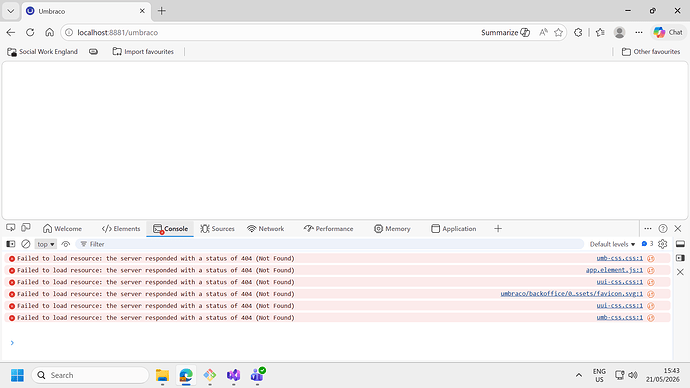Go back with the browser back arrow
690x388 pixels.
click(11, 33)
